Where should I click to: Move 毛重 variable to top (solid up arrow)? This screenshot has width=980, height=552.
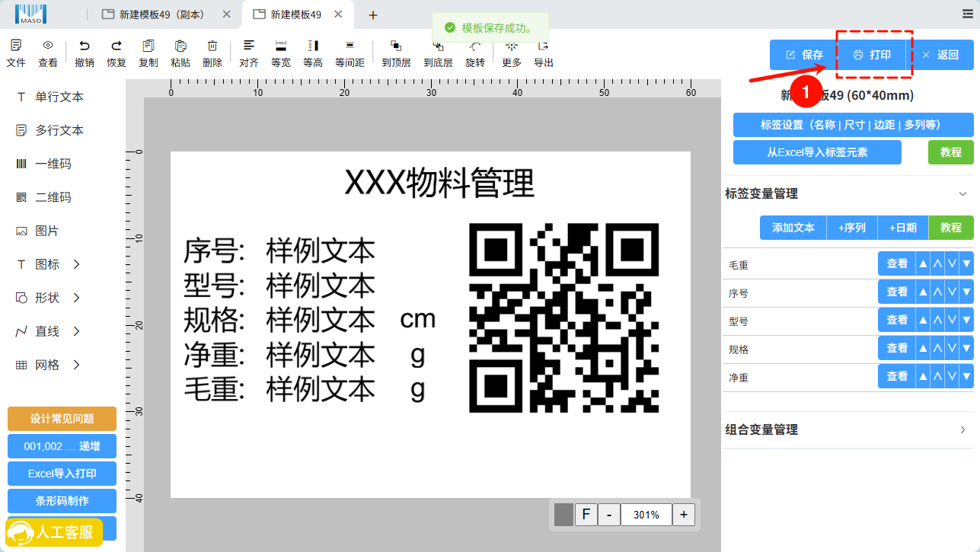923,264
